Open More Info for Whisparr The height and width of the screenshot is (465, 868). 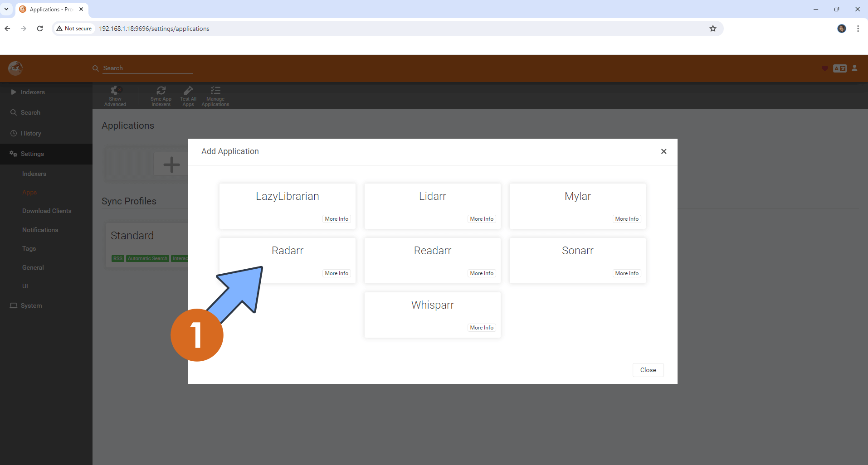click(x=482, y=328)
